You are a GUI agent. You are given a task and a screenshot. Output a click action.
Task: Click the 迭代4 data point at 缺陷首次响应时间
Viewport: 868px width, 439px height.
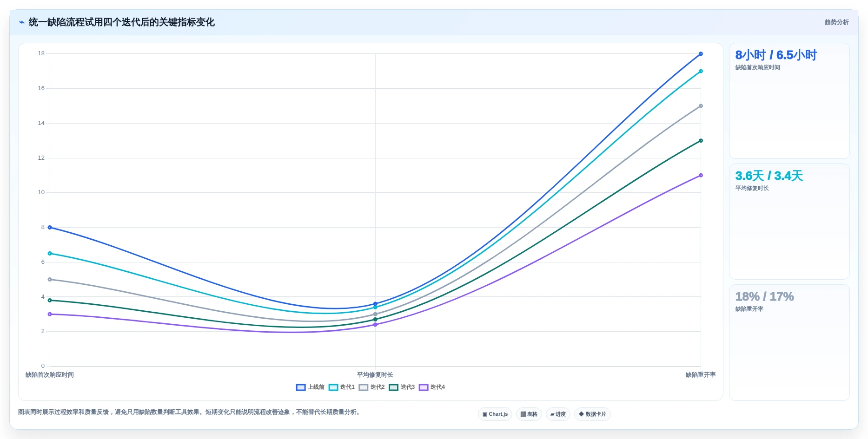50,315
